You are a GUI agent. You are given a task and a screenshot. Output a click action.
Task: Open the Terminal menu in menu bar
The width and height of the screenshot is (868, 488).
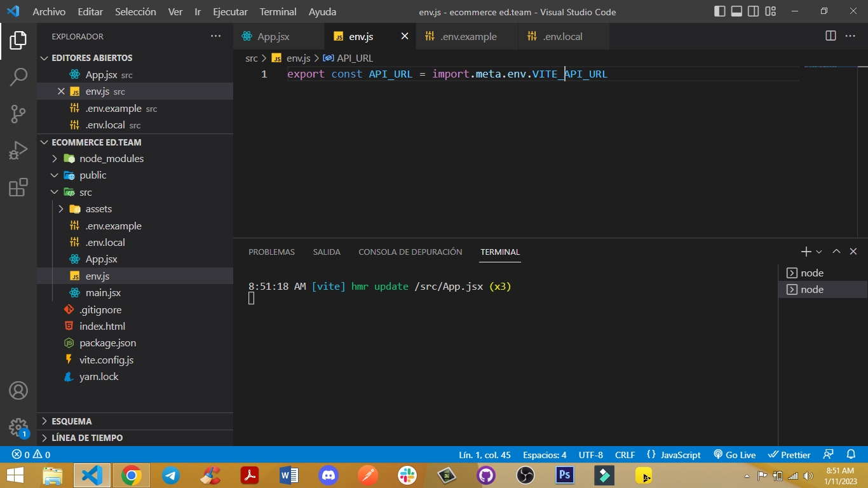point(278,11)
